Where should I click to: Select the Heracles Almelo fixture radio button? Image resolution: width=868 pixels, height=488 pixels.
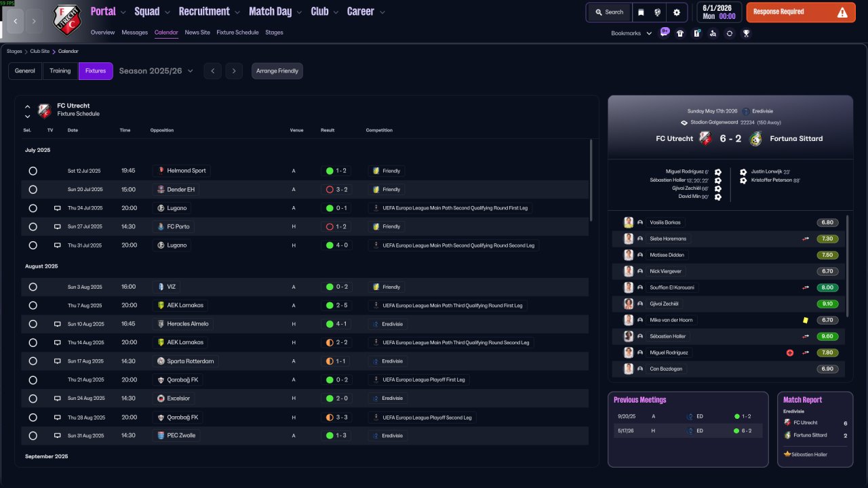coord(33,324)
